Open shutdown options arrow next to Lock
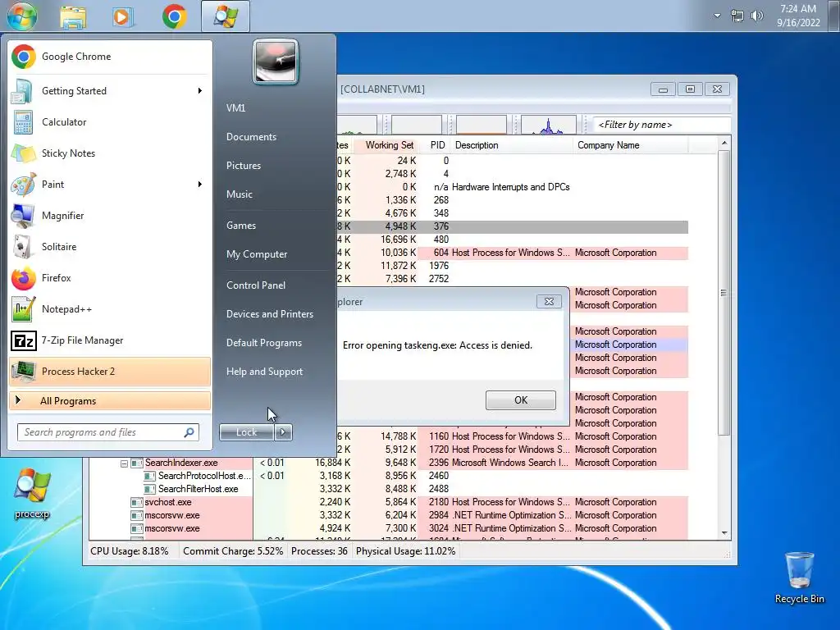840x630 pixels. (x=283, y=432)
